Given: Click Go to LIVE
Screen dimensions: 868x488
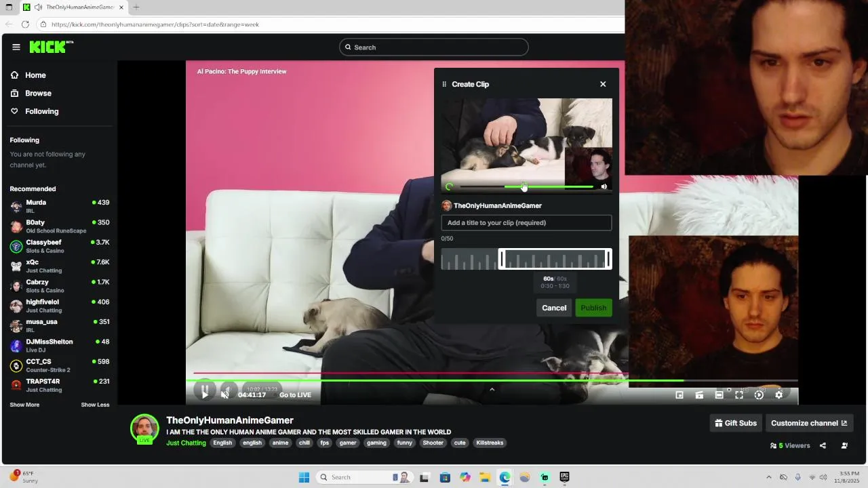Looking at the screenshot, I should 295,395.
